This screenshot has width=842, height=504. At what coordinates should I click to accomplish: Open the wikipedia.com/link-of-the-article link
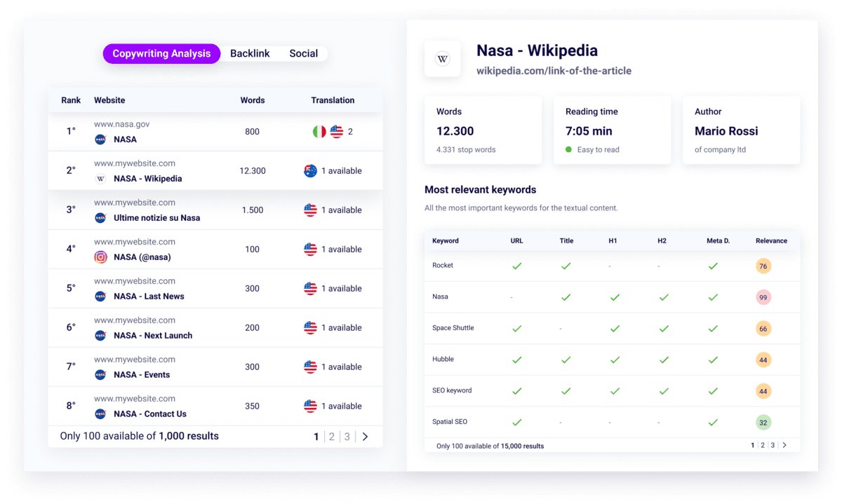pos(554,71)
